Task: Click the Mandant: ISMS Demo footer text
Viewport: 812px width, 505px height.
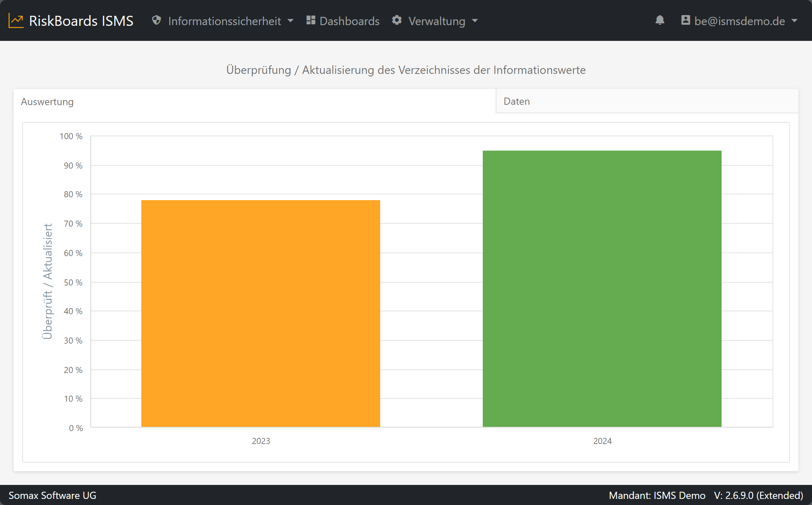Action: click(x=657, y=495)
